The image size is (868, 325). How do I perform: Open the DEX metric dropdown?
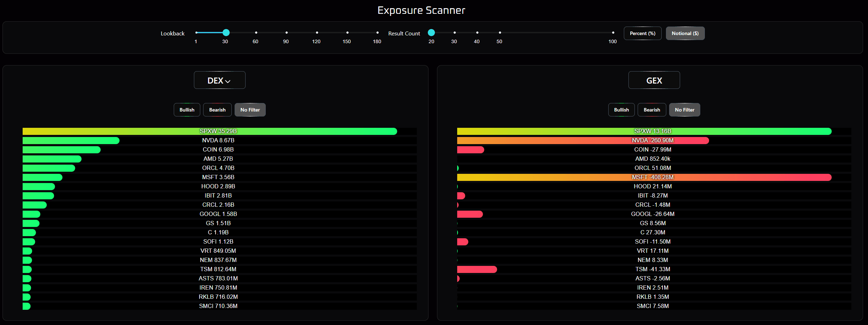219,80
